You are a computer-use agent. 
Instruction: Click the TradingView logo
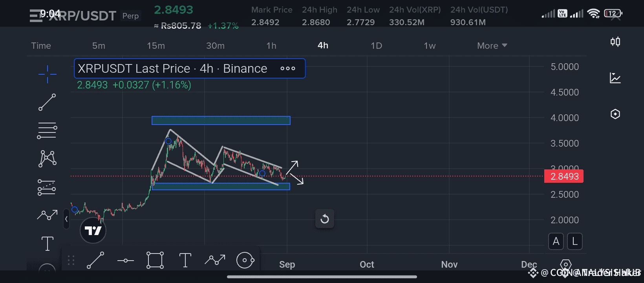[x=93, y=230]
